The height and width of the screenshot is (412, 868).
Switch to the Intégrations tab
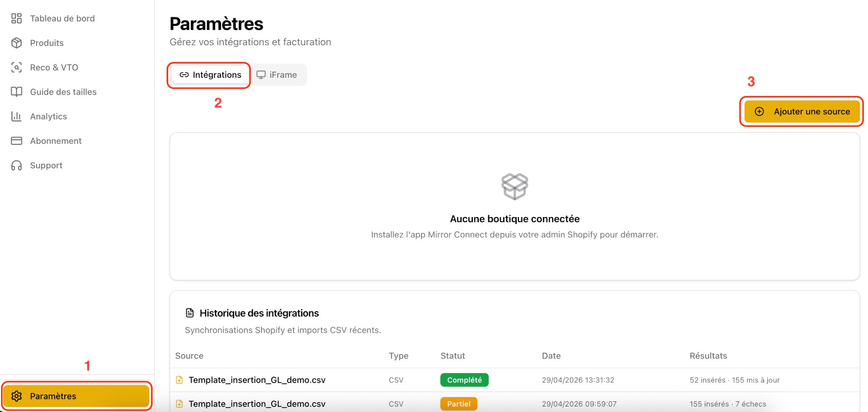[x=210, y=75]
